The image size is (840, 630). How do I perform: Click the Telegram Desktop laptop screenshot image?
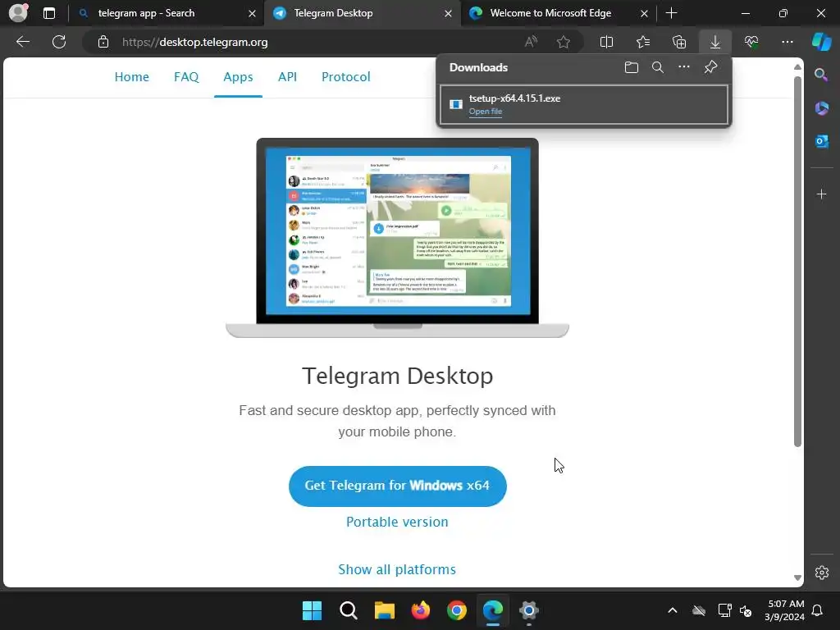pyautogui.click(x=398, y=238)
